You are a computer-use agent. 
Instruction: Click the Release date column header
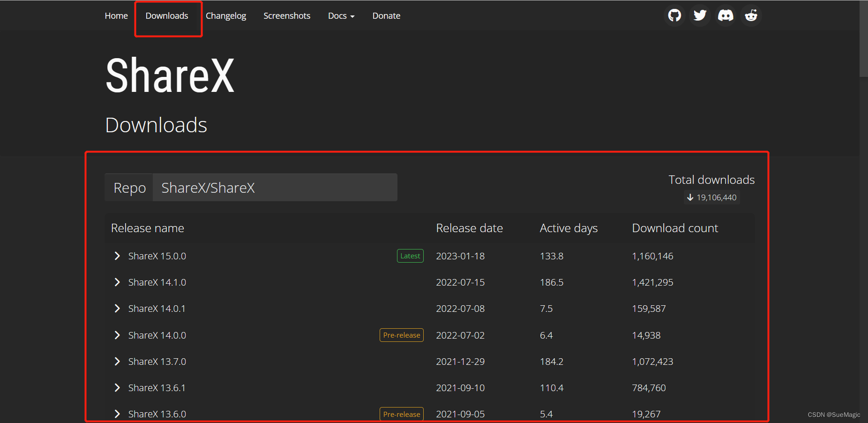point(470,228)
